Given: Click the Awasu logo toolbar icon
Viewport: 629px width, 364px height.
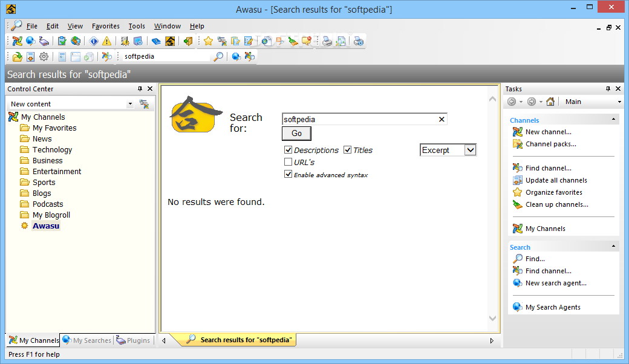Looking at the screenshot, I should (170, 41).
